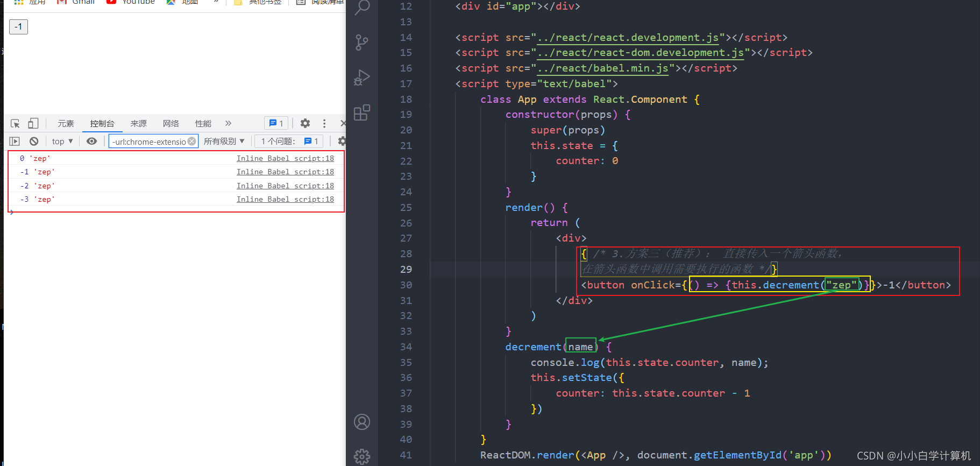Click 'class App extends' on line 18
Screen dimensions: 980x466
point(533,100)
